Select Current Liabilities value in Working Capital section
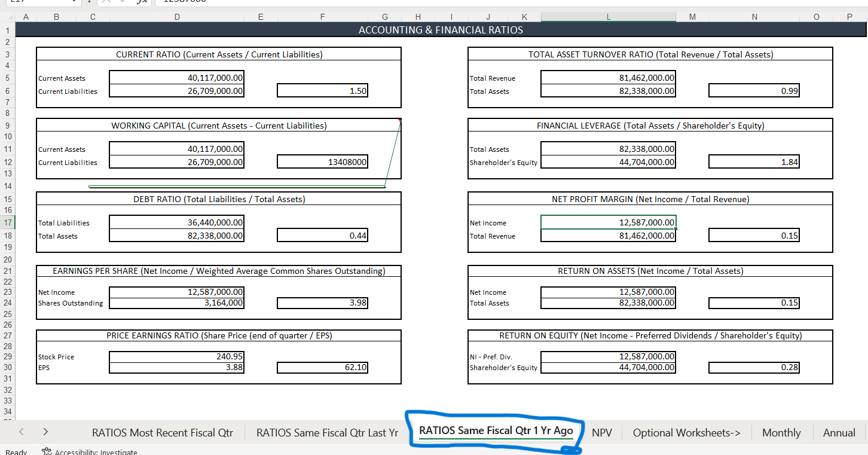Image resolution: width=868 pixels, height=455 pixels. pos(177,162)
